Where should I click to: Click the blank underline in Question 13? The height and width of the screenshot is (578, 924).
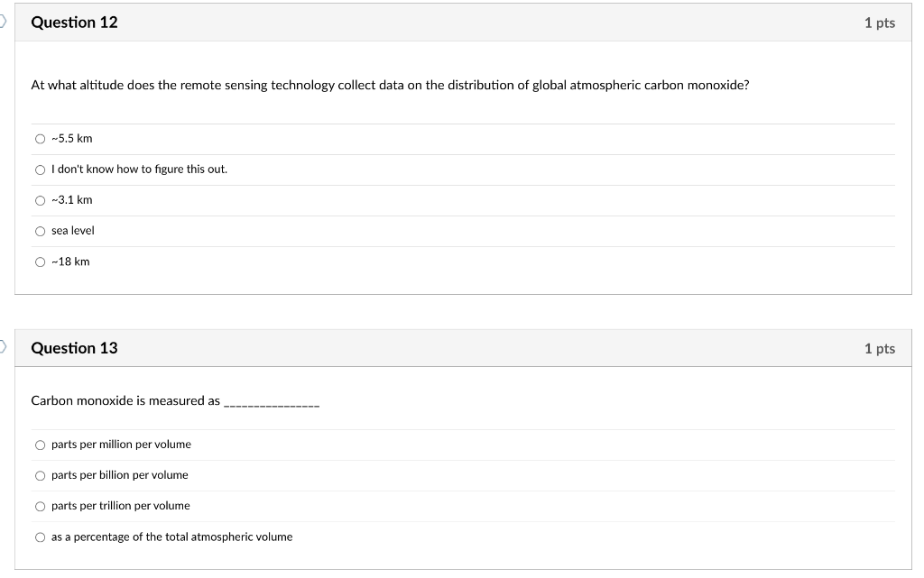(271, 403)
